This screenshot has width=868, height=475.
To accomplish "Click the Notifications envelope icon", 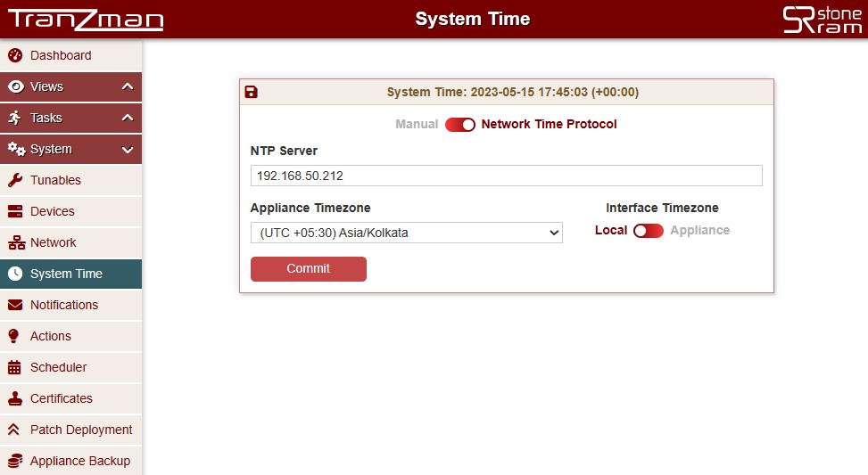I will pos(14,305).
